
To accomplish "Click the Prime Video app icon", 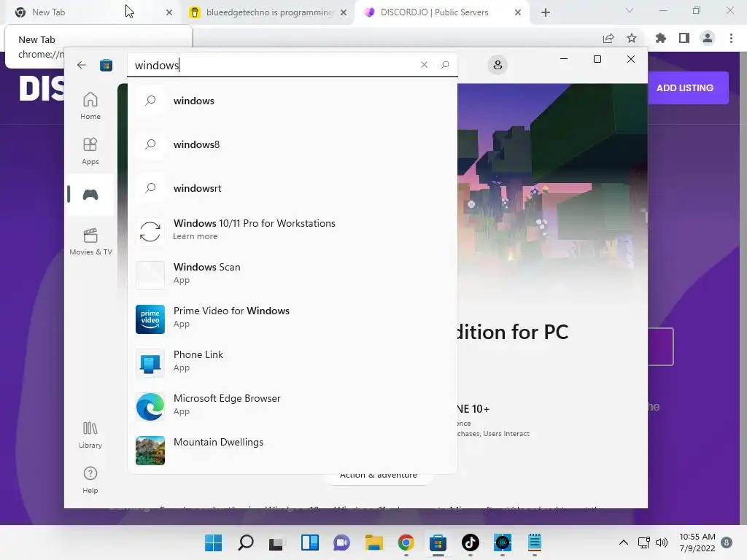I will [150, 319].
